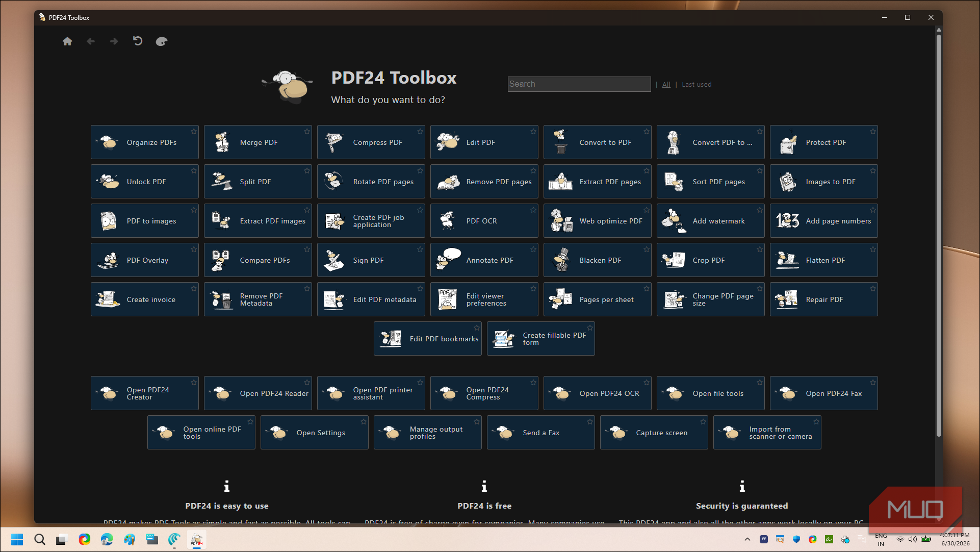980x552 pixels.
Task: Launch the Repair PDF tool
Action: tap(824, 299)
